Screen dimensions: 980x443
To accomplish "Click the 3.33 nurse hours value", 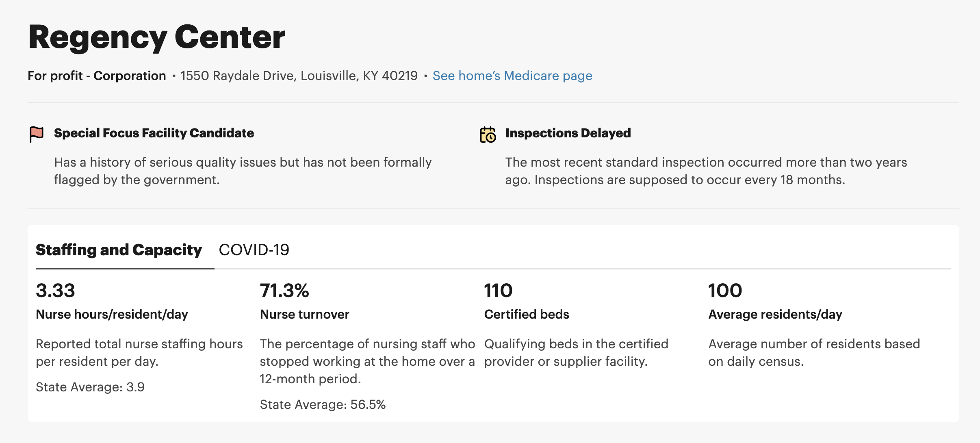I will (56, 291).
